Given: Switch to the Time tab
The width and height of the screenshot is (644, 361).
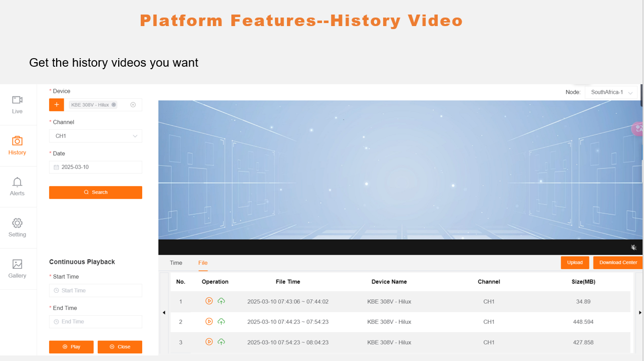Looking at the screenshot, I should pyautogui.click(x=176, y=263).
